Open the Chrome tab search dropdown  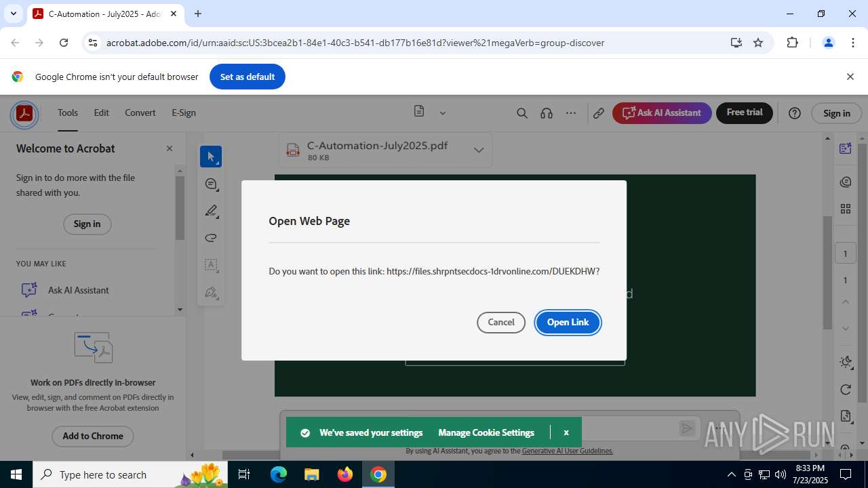pos(13,14)
